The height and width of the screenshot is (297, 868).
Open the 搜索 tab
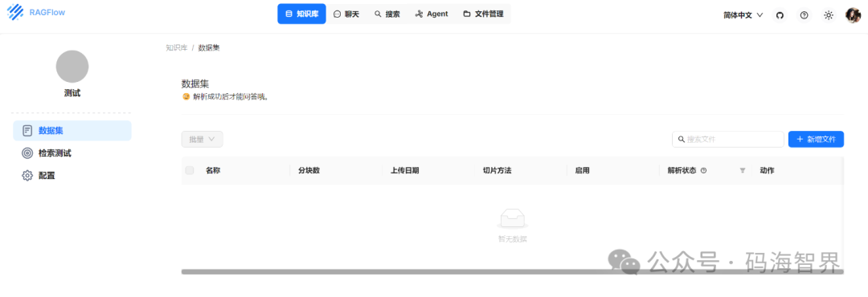(x=387, y=14)
